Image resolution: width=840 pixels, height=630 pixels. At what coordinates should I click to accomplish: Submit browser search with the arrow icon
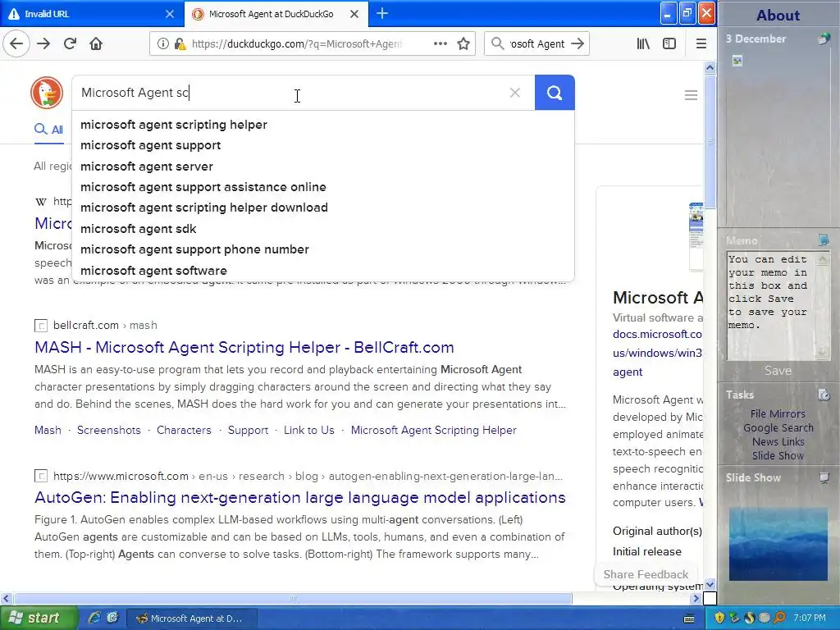coord(577,43)
